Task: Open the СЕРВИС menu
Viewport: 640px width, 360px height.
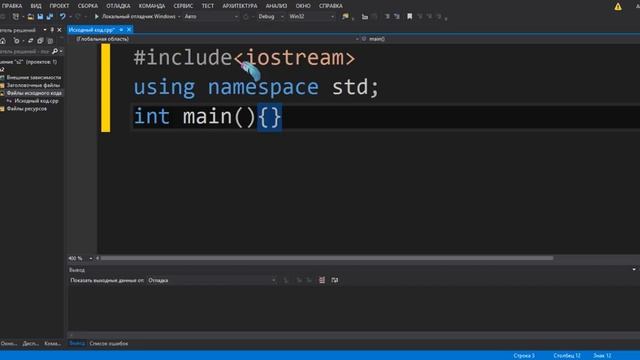Action: coord(183,6)
